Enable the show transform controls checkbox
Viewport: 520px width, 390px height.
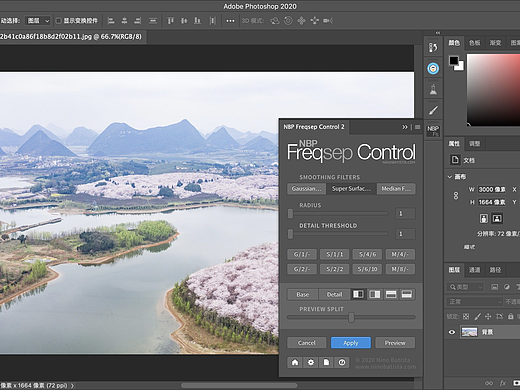[x=59, y=21]
